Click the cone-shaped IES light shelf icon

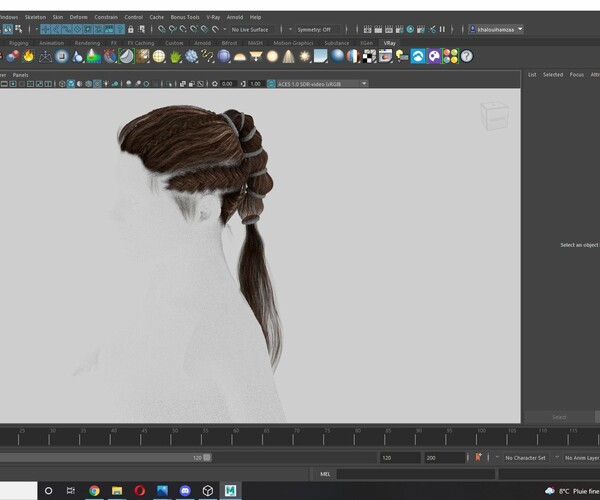point(289,57)
